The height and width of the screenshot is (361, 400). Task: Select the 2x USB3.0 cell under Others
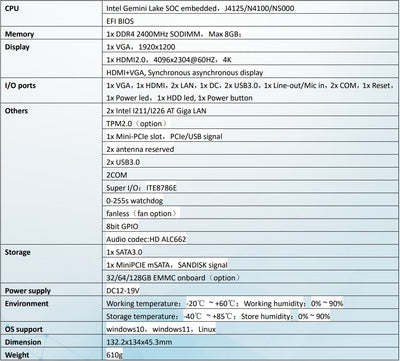tap(250, 162)
